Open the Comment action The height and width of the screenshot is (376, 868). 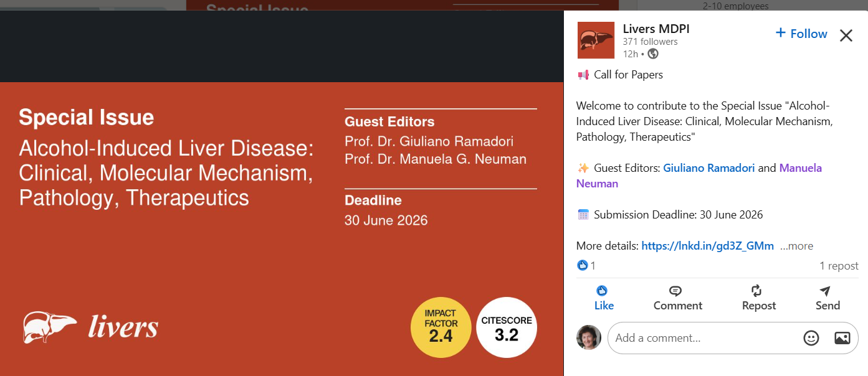(677, 298)
